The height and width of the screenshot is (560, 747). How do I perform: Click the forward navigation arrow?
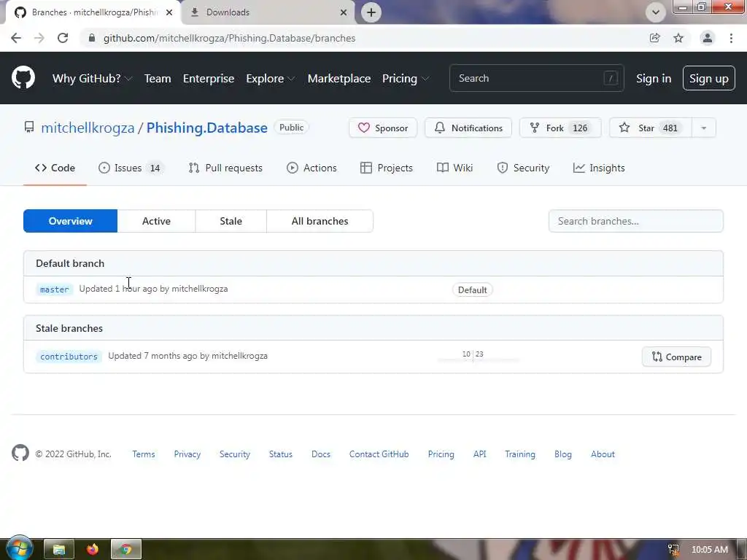[39, 38]
